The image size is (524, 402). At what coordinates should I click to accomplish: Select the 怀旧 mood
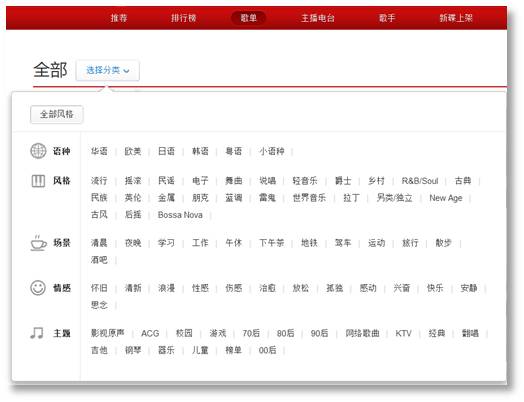99,288
